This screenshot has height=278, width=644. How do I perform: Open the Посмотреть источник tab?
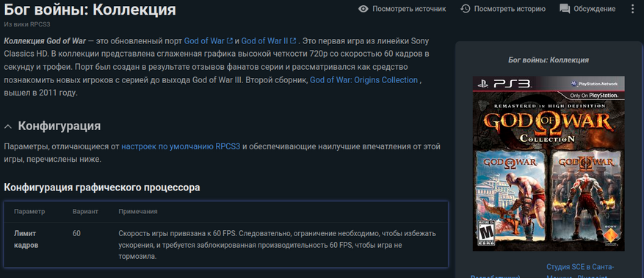(x=409, y=9)
